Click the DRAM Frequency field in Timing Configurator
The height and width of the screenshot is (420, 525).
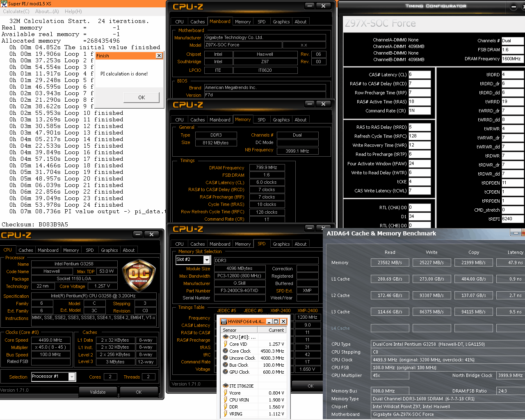coord(512,59)
